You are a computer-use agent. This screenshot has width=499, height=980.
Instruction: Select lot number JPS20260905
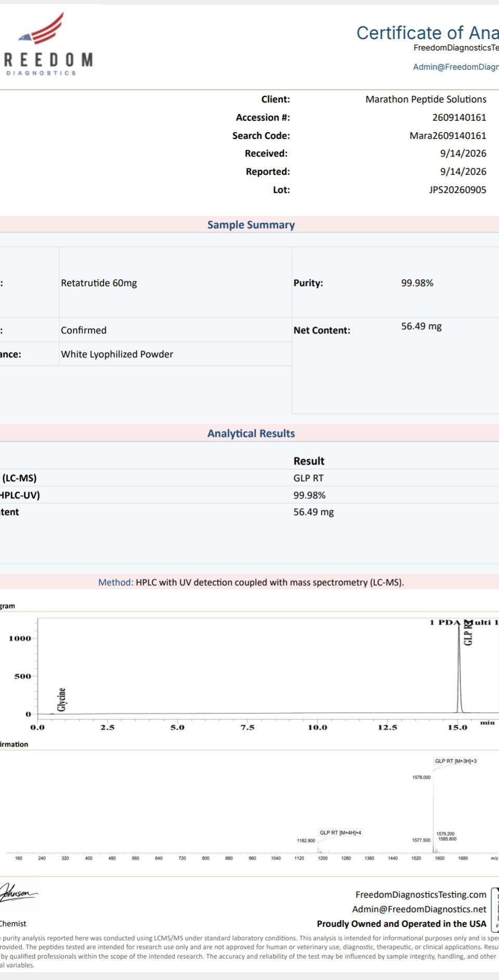point(457,190)
